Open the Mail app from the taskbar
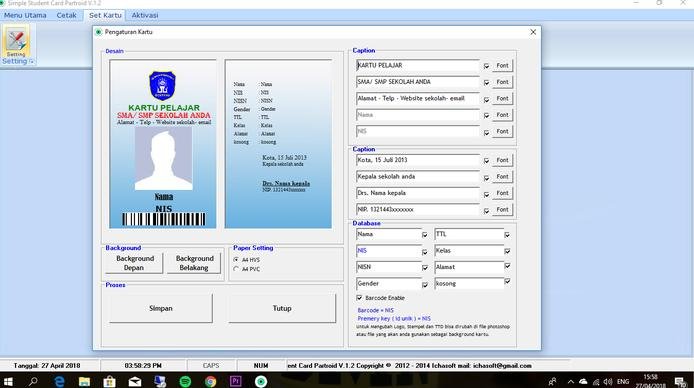Screen dimensions: 694x388 coord(135,381)
